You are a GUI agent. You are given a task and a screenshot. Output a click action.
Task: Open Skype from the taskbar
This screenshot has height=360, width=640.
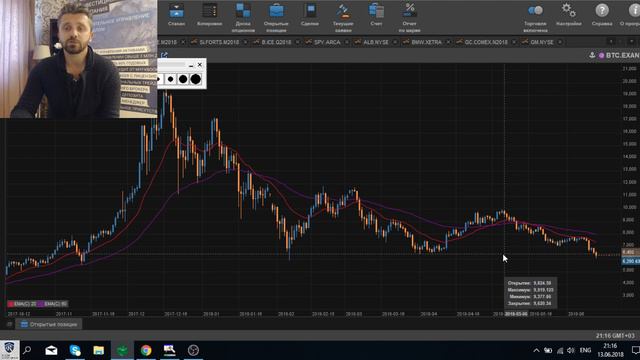point(75,350)
